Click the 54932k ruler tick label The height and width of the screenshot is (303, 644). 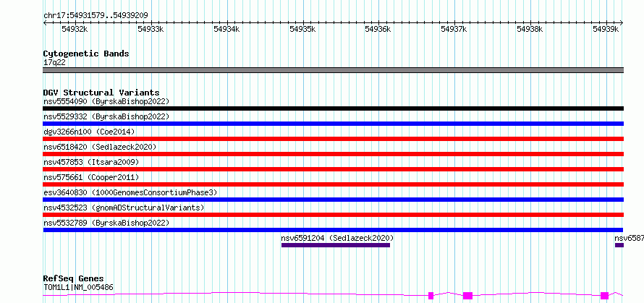pos(75,29)
